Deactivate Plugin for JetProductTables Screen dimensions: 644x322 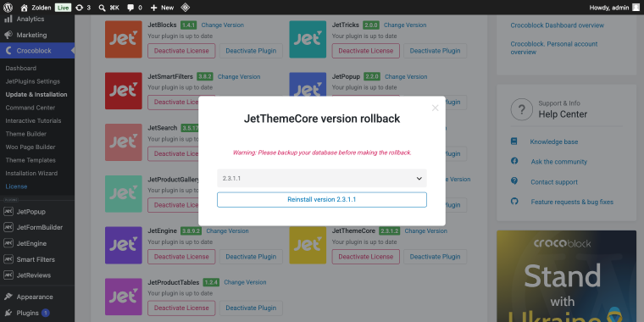pos(251,308)
